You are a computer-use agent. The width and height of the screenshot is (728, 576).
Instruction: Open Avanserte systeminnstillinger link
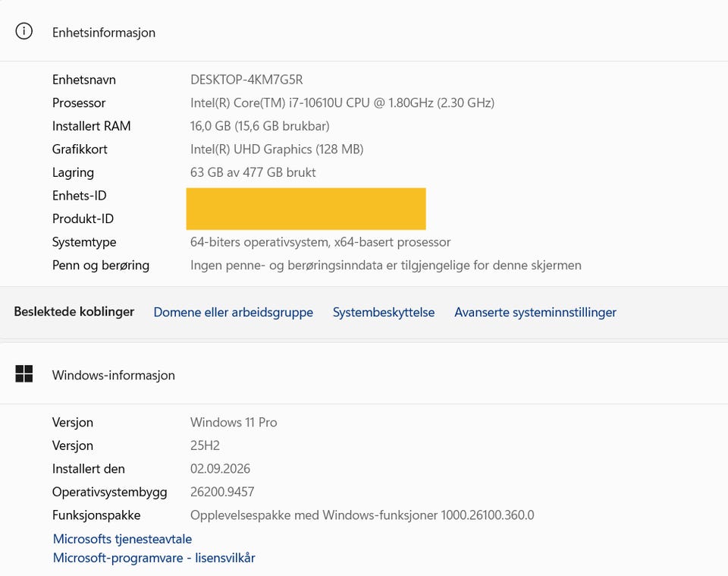click(x=535, y=312)
